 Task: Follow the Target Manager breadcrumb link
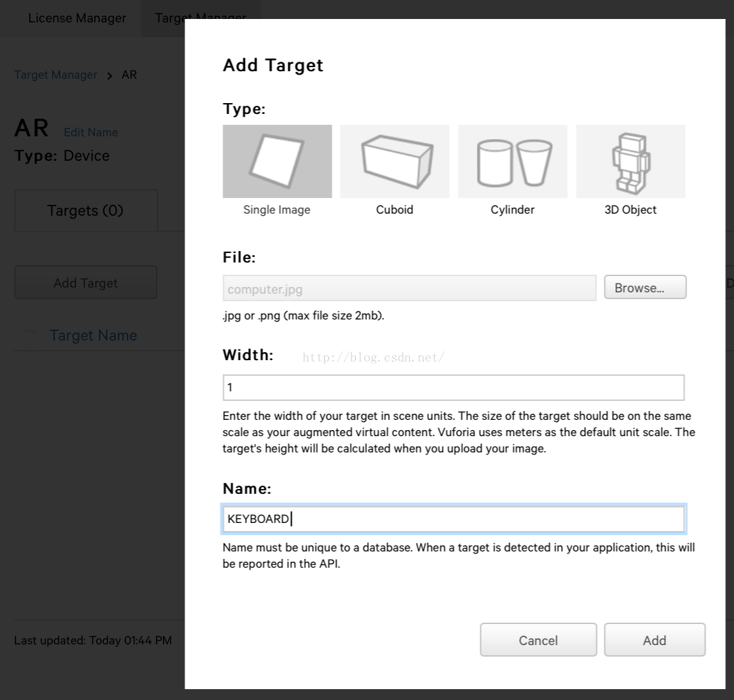pyautogui.click(x=56, y=75)
